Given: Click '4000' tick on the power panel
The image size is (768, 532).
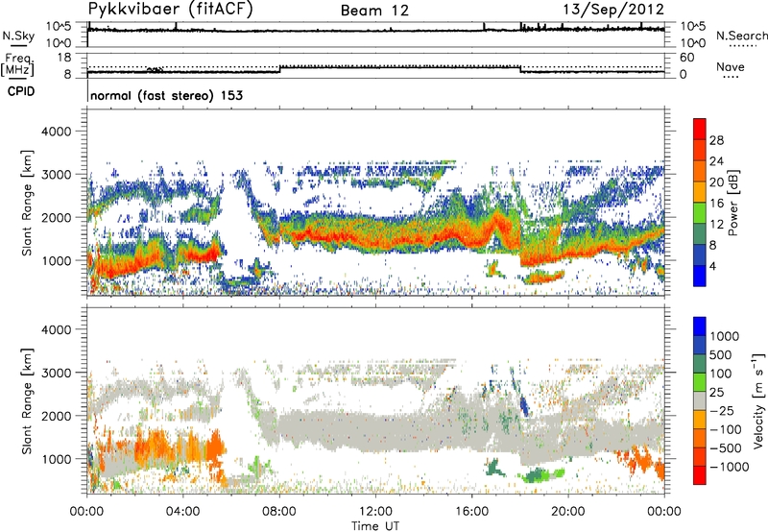Looking at the screenshot, I should click(x=56, y=132).
